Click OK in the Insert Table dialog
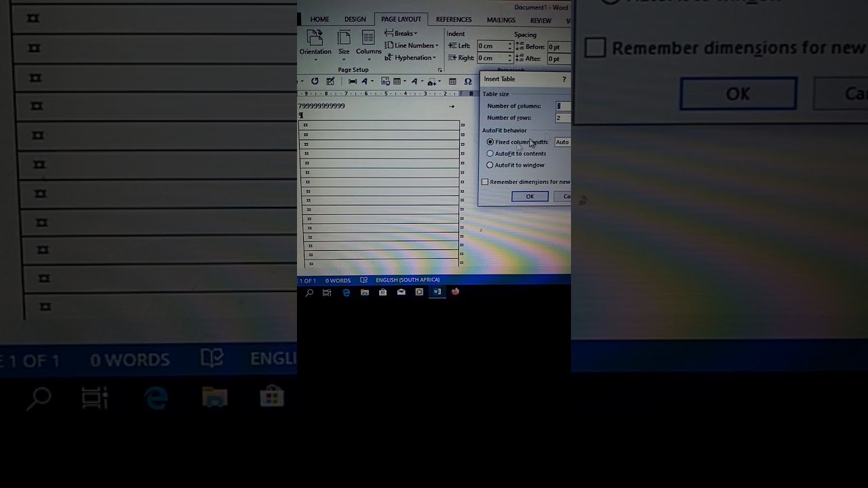 coord(530,197)
